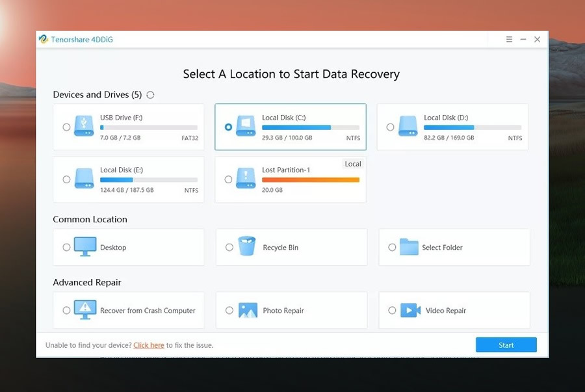
Task: Click the 'Common Location' heading
Action: click(x=90, y=219)
